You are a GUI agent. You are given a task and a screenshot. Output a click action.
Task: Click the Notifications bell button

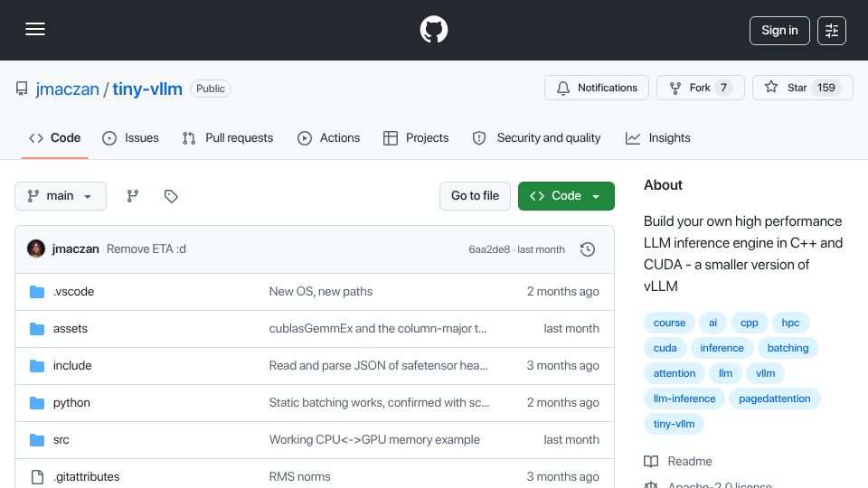click(596, 88)
